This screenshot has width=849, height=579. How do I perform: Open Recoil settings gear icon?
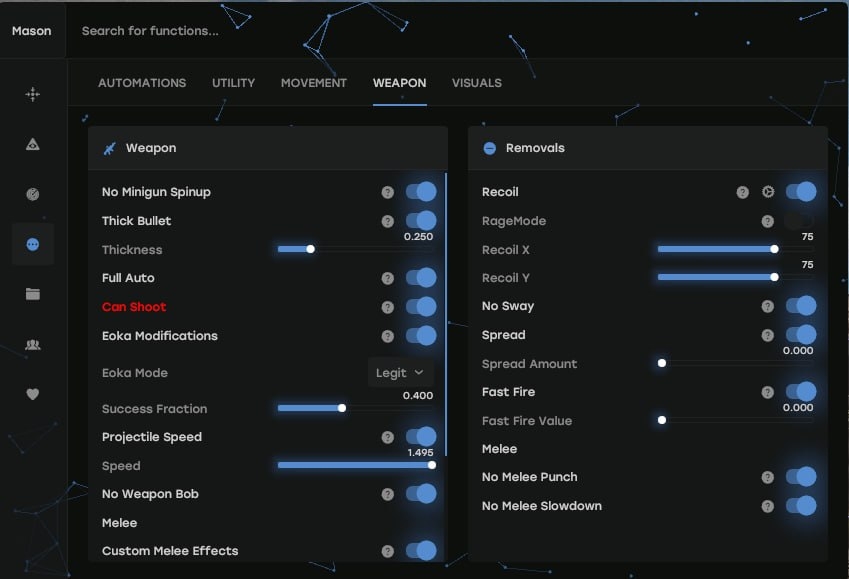[x=768, y=192]
